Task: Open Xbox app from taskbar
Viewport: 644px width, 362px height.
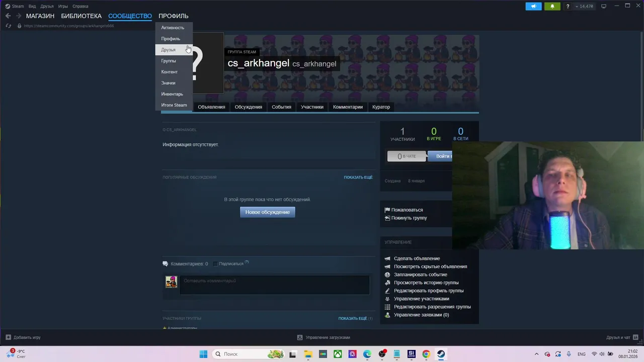Action: pos(338,354)
